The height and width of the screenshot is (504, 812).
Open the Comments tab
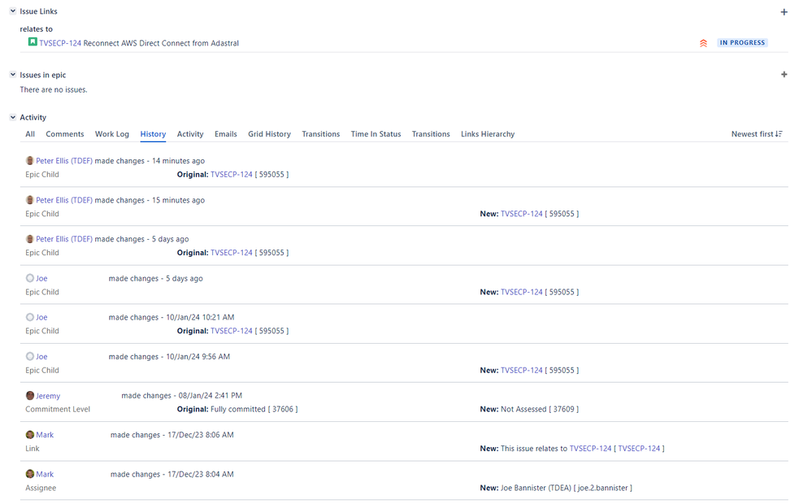(x=65, y=133)
